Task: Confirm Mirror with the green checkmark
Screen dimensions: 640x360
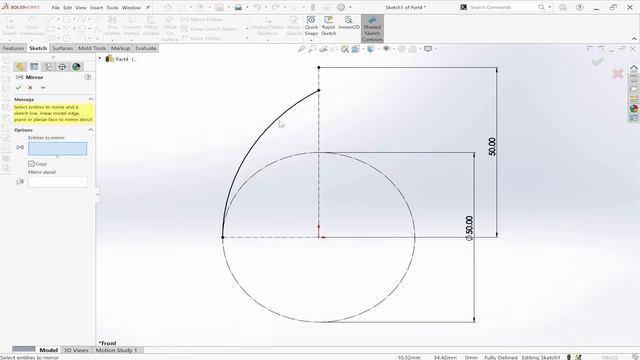Action: pos(18,87)
